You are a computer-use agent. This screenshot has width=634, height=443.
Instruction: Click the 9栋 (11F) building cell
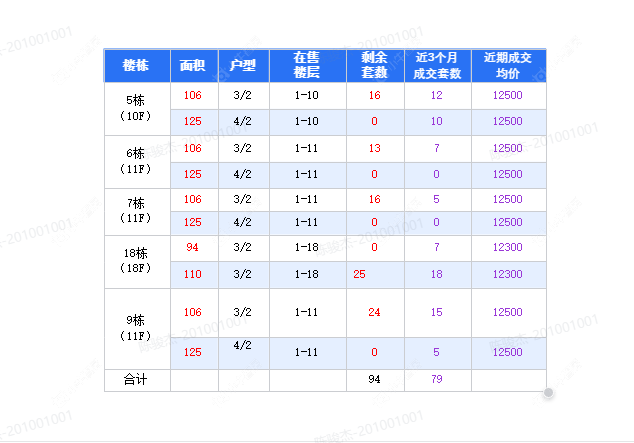click(137, 328)
